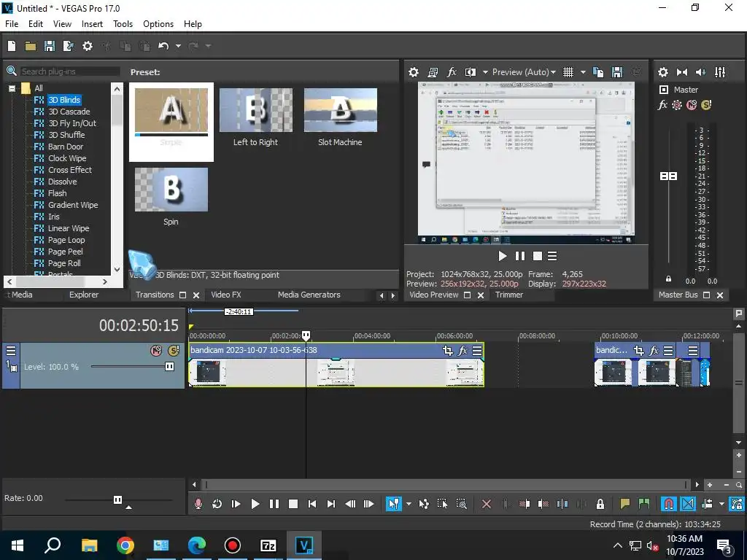
Task: Switch to the Trimmer tab
Action: click(508, 295)
